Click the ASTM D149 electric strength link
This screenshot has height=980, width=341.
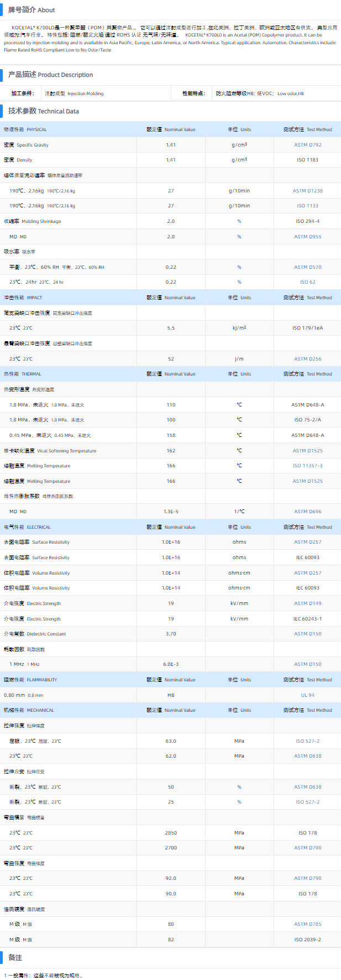coord(307,603)
